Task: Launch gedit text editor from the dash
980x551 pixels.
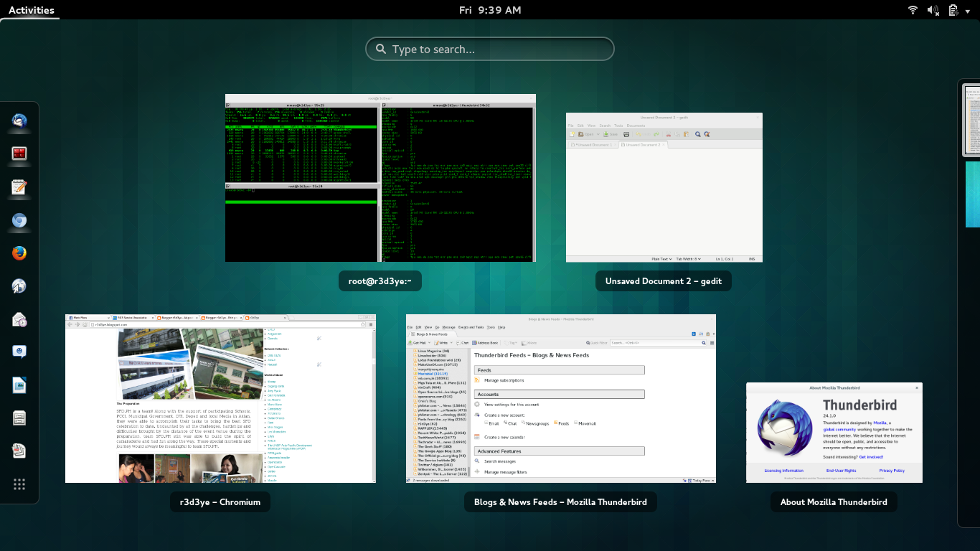Action: click(x=19, y=187)
